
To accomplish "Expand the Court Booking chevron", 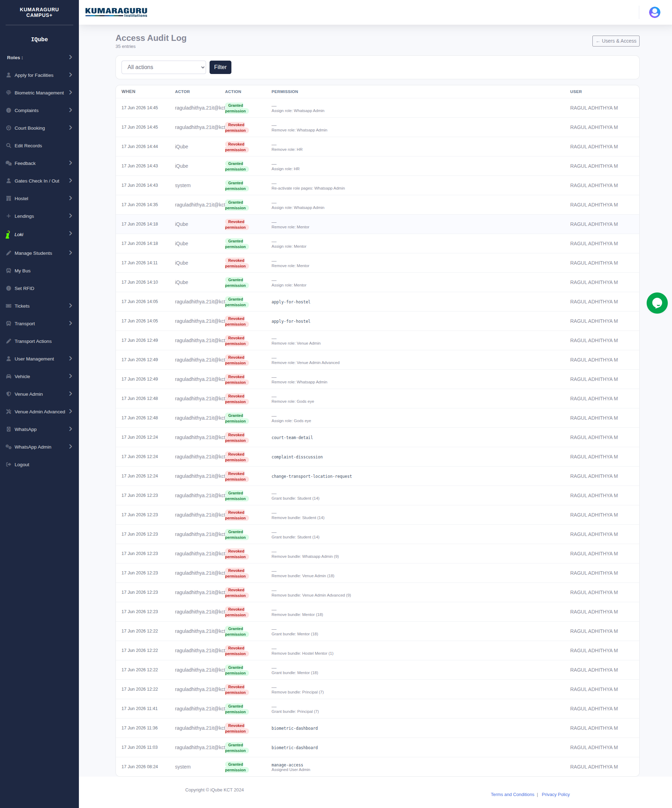I will click(x=70, y=128).
